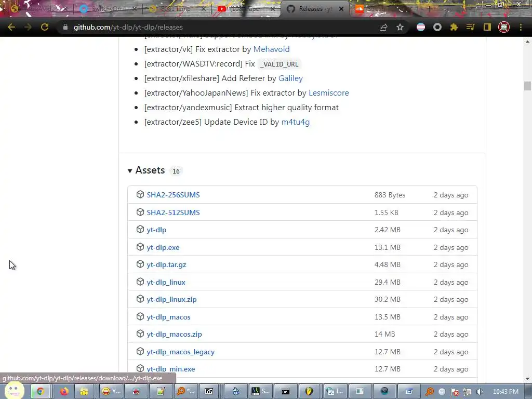Open 7-Zip from the taskbar
The image size is (532, 399).
click(209, 392)
